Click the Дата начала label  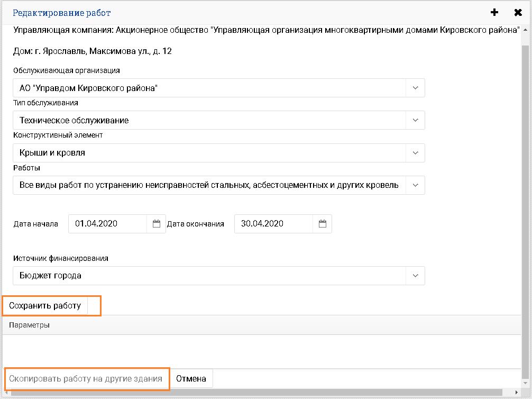pos(35,224)
